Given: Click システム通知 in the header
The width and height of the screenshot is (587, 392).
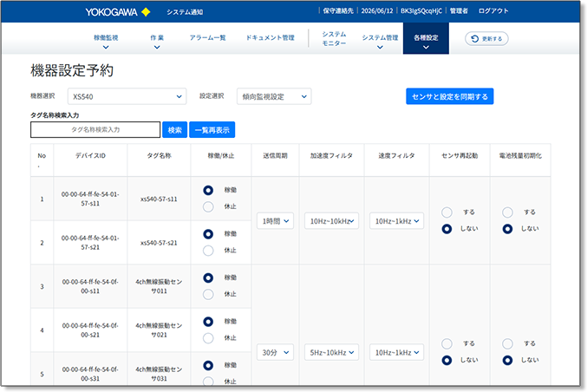Looking at the screenshot, I should 185,12.
